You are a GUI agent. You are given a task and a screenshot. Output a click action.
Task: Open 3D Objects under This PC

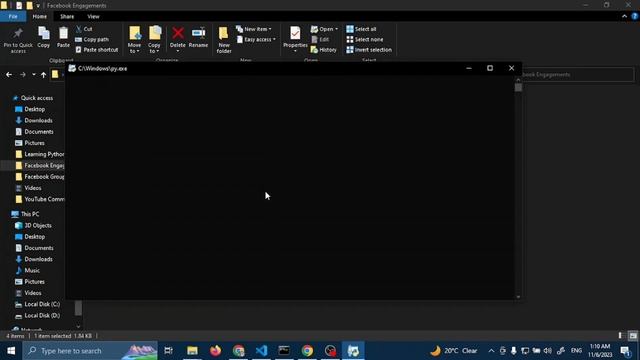click(x=33, y=225)
